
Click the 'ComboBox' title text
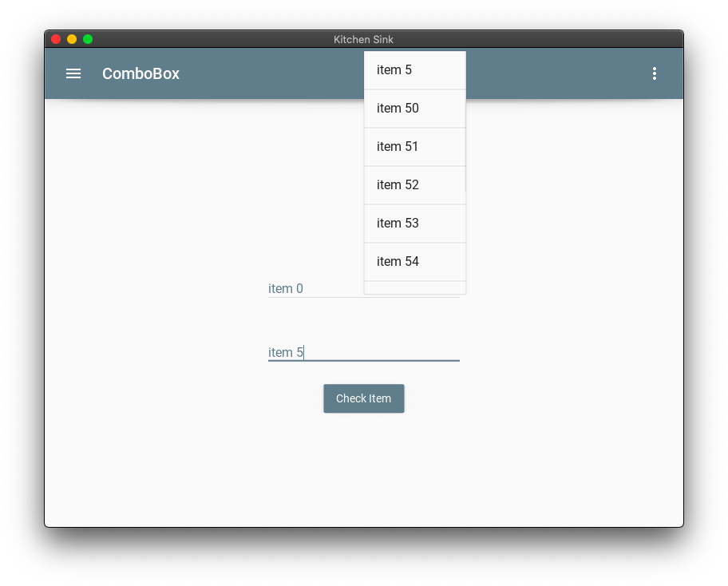(x=140, y=73)
